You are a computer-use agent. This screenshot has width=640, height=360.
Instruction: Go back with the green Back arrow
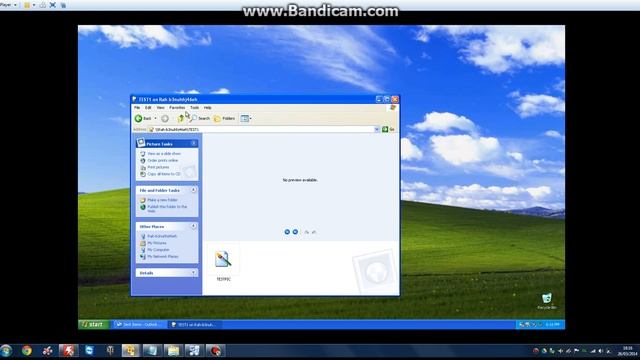click(x=143, y=118)
